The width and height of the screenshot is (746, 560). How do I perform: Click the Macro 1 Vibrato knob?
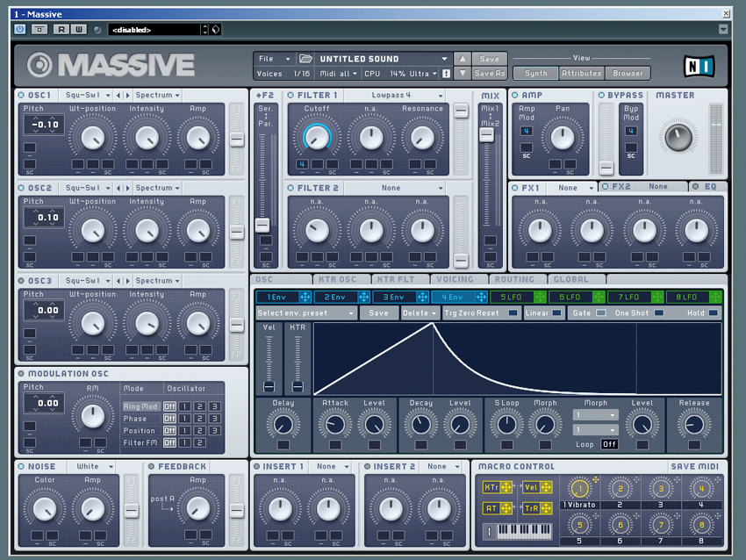(x=579, y=488)
